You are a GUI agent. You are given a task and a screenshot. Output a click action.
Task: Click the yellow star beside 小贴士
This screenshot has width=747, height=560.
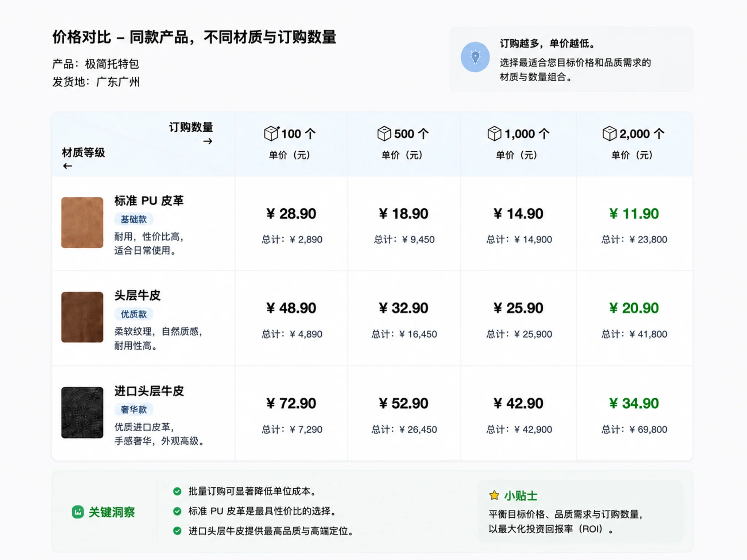pos(494,495)
